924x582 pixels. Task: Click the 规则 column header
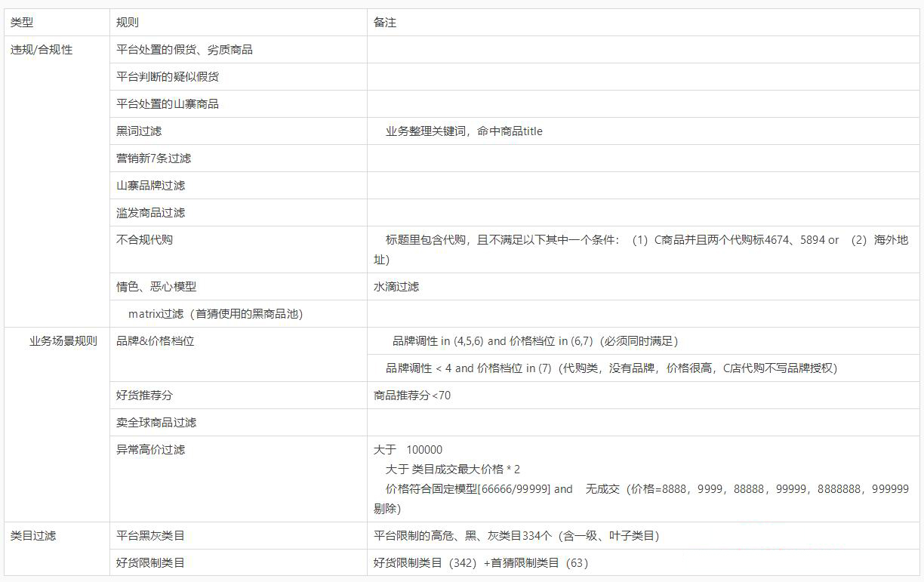pos(123,22)
